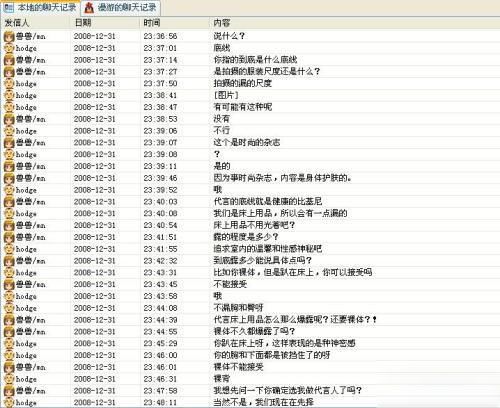Sort by the 日期 column header
The image size is (500, 408).
tap(106, 23)
